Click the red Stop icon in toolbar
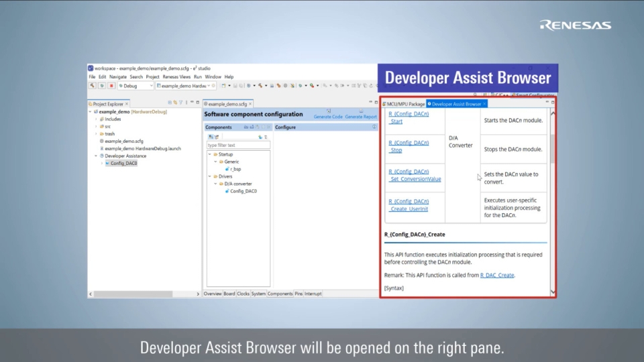This screenshot has width=644, height=362. (x=111, y=86)
